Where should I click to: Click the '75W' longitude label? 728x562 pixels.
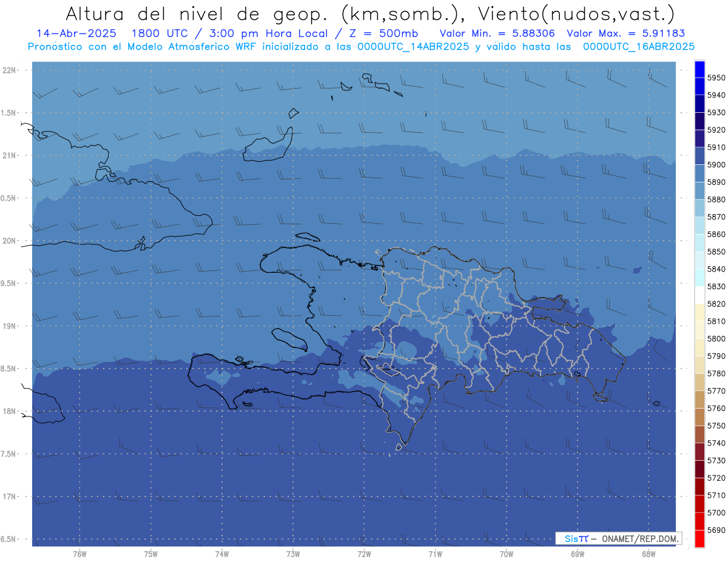click(151, 554)
